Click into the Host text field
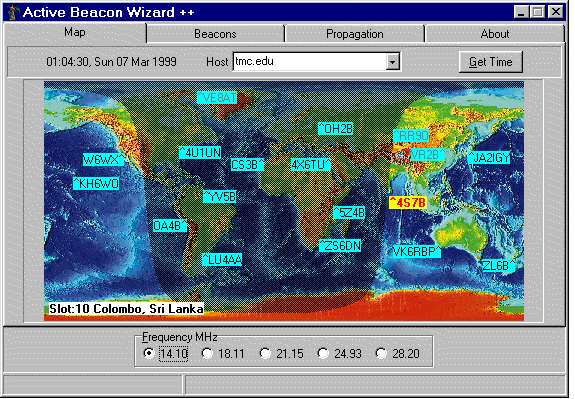This screenshot has height=399, width=575. 310,62
